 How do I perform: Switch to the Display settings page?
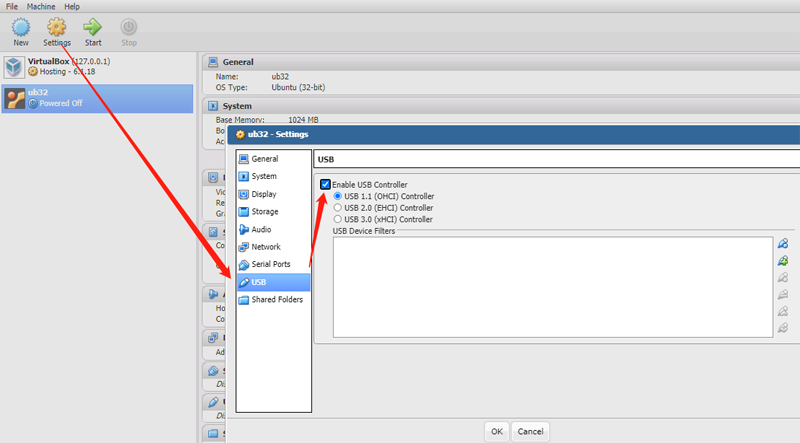tap(273, 194)
